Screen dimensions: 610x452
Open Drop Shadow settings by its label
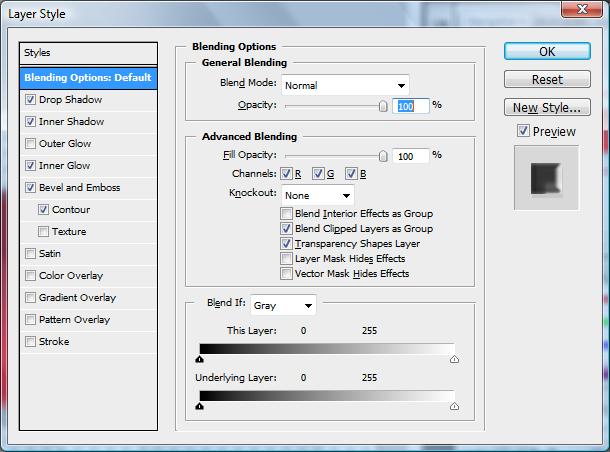70,100
